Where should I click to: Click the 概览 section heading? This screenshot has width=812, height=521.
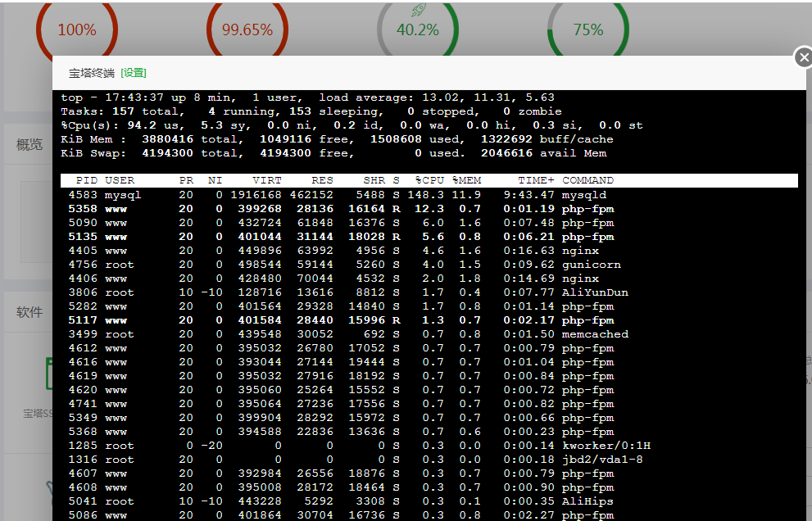tap(29, 144)
